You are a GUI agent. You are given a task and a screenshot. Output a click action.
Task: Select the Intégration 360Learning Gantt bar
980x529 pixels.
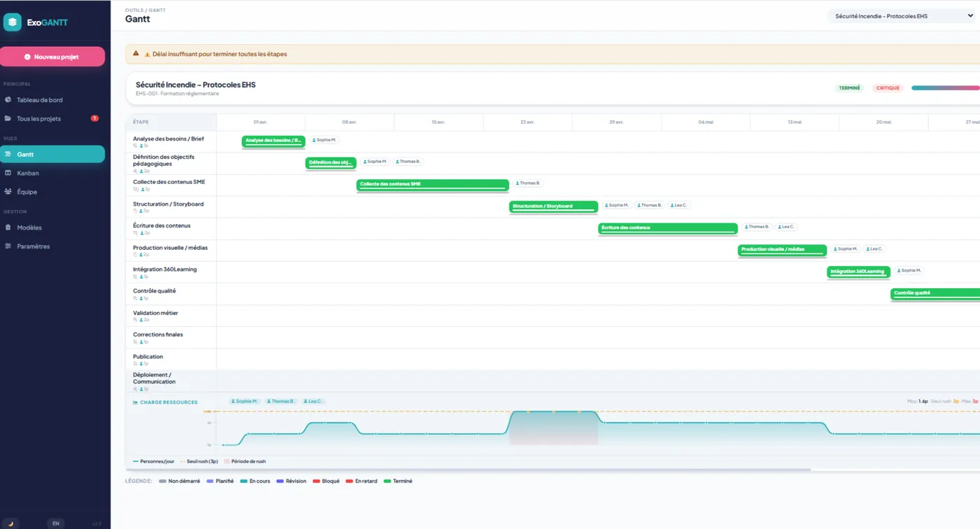[858, 271]
